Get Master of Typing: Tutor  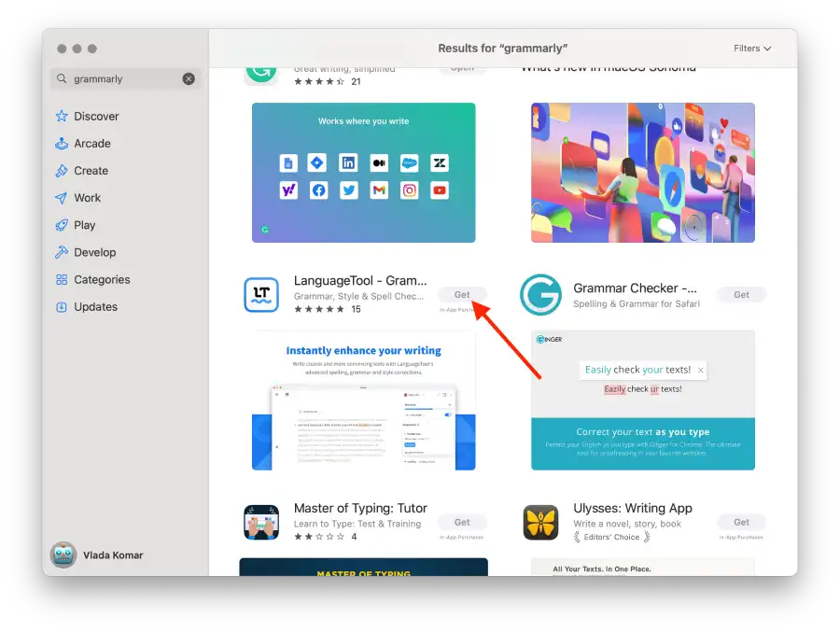click(x=462, y=522)
